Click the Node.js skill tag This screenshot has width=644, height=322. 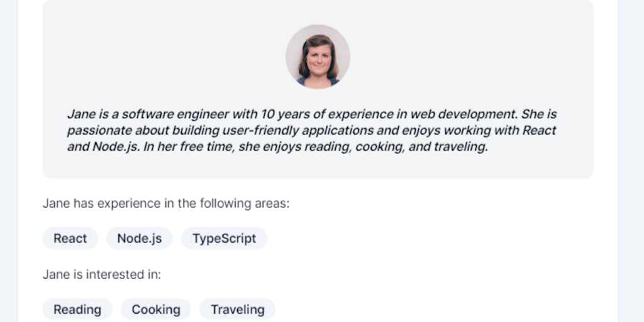tap(140, 238)
